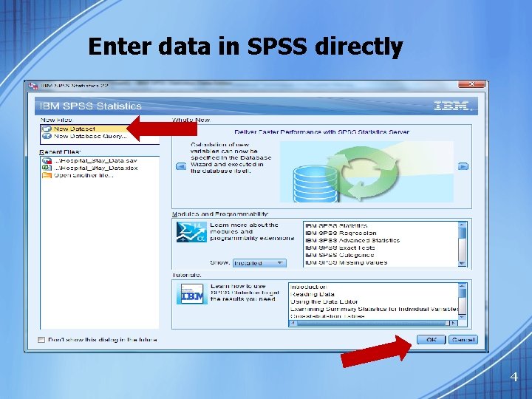Click the modules and programmability sigma icon
The width and height of the screenshot is (532, 399).
click(191, 232)
